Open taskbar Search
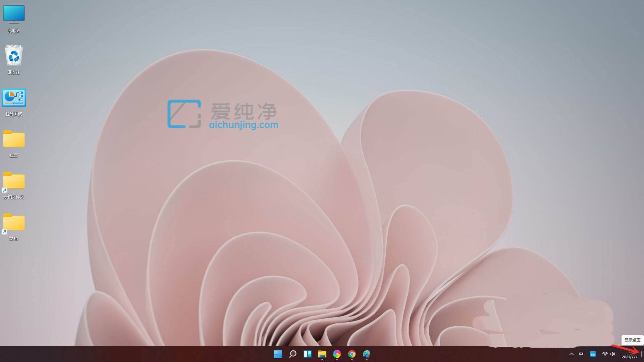644x362 pixels. (x=293, y=354)
